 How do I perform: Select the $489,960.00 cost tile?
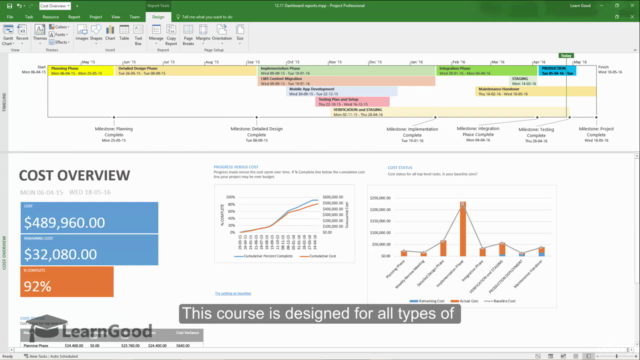tap(89, 218)
